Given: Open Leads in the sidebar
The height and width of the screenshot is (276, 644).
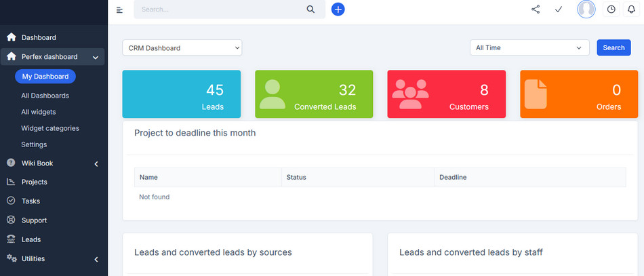Looking at the screenshot, I should tap(31, 239).
